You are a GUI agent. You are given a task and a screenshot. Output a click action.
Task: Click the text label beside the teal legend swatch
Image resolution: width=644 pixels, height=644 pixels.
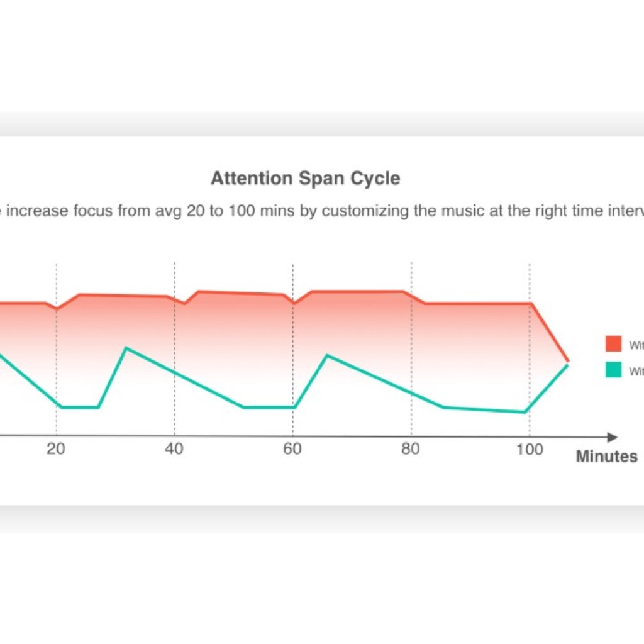[636, 371]
